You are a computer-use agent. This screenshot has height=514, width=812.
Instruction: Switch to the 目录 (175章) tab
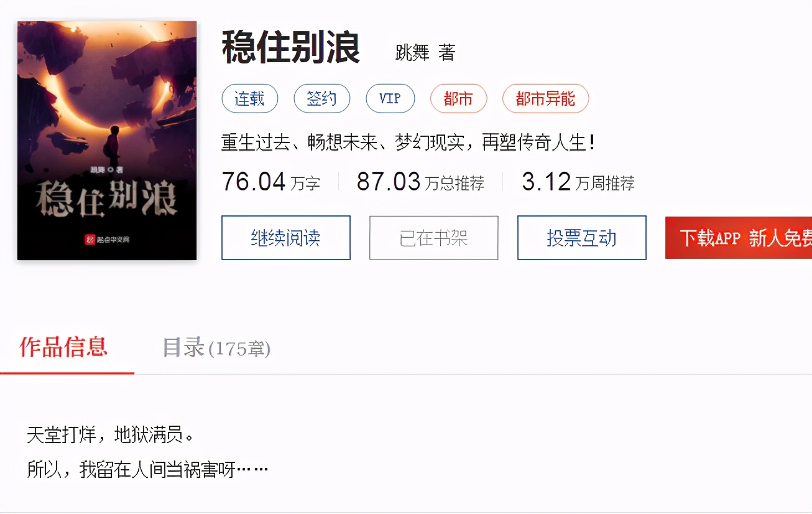[x=216, y=348]
